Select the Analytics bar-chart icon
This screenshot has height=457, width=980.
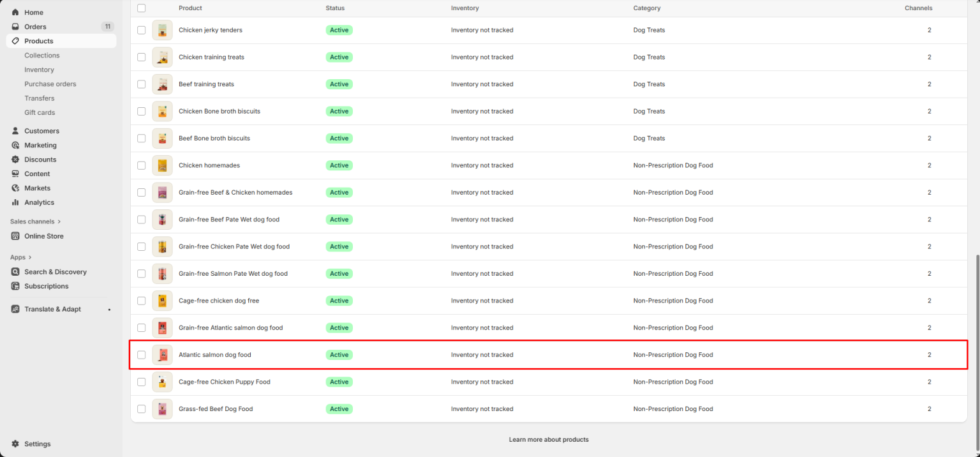(x=15, y=202)
